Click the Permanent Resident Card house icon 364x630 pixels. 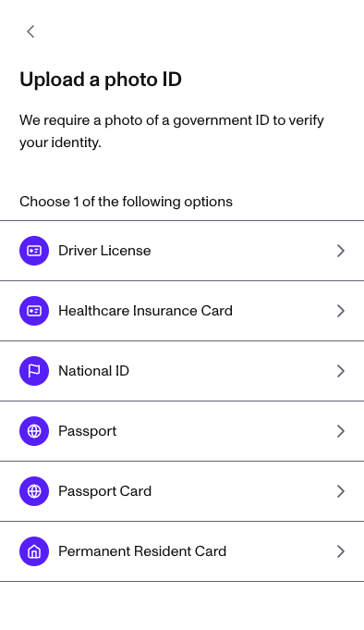point(34,551)
